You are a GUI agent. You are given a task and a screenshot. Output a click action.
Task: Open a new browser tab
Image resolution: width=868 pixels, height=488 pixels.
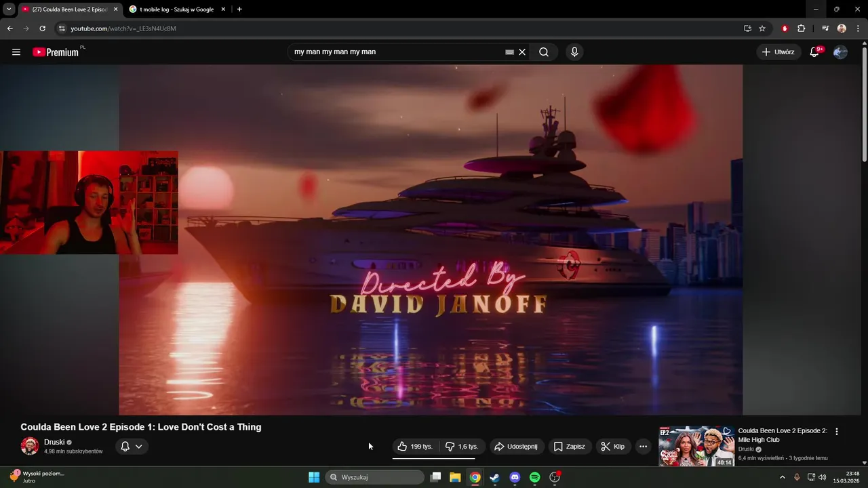tap(239, 9)
